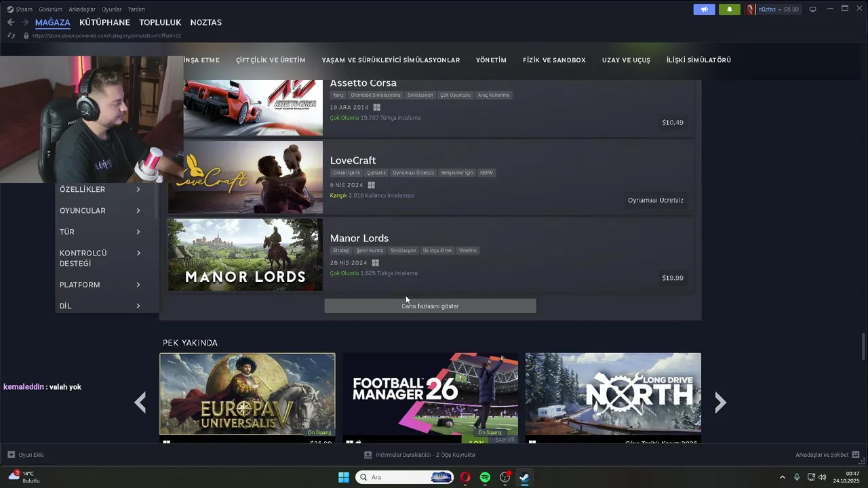This screenshot has width=868, height=488.
Task: Click the Otomobil Simülasyonu tag
Action: pyautogui.click(x=376, y=95)
